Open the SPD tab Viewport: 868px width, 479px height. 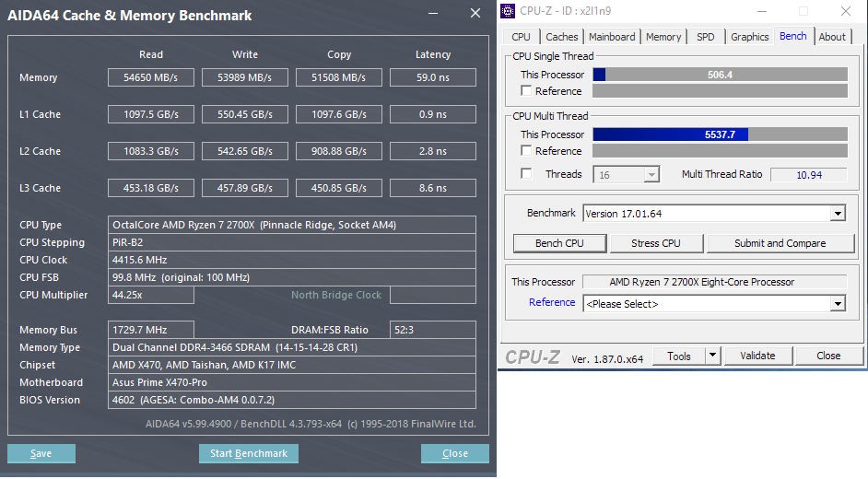click(x=705, y=37)
